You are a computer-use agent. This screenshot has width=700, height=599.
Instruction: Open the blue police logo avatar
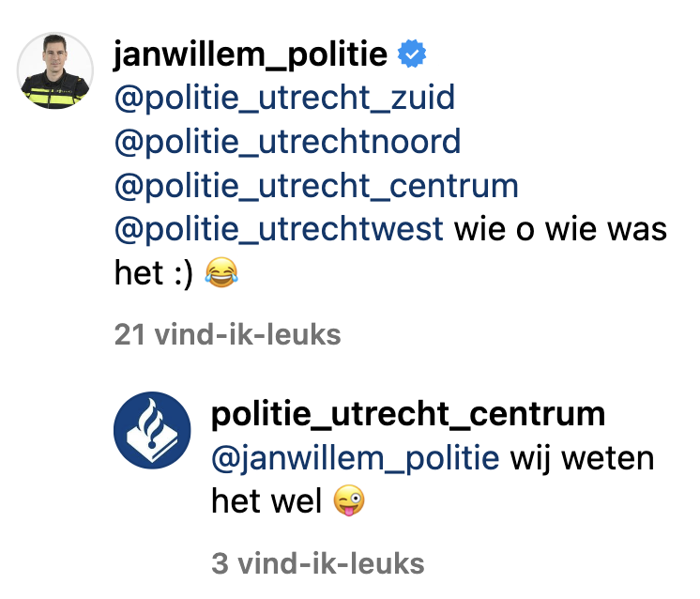tap(152, 432)
